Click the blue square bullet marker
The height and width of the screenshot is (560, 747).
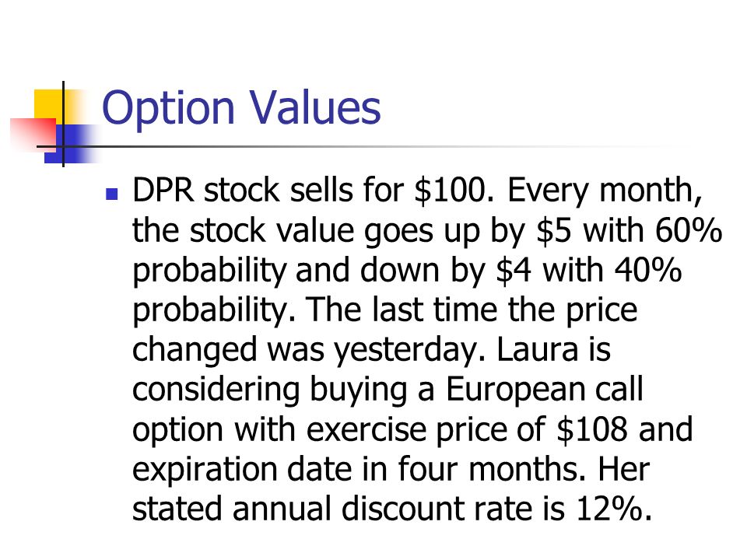111,194
